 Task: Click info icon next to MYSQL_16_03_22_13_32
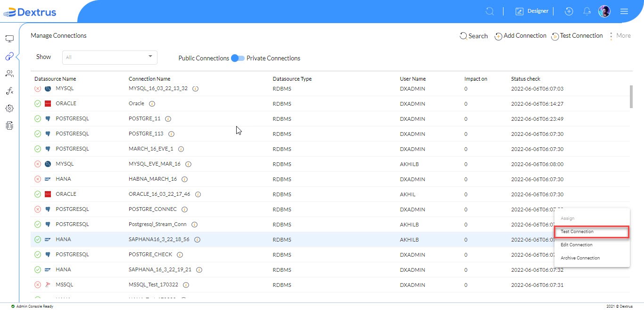195,89
